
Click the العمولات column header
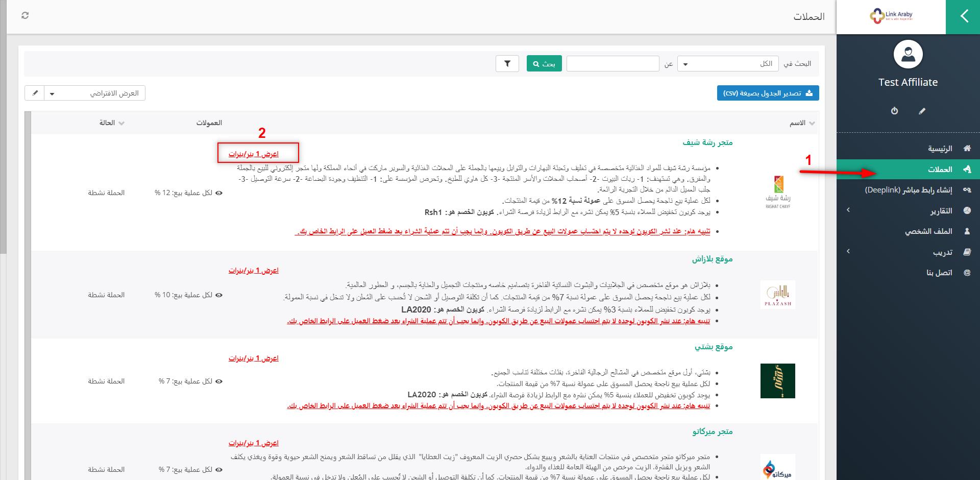pos(209,123)
